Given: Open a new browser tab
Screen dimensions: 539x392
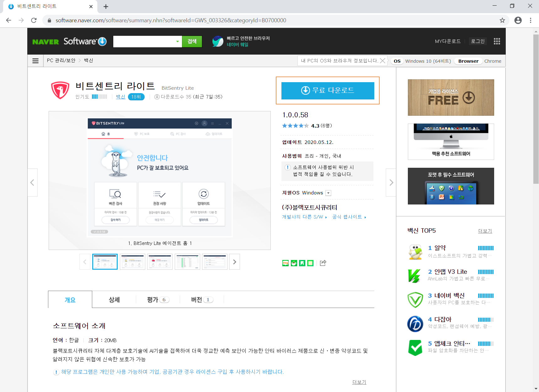Looking at the screenshot, I should tap(106, 7).
